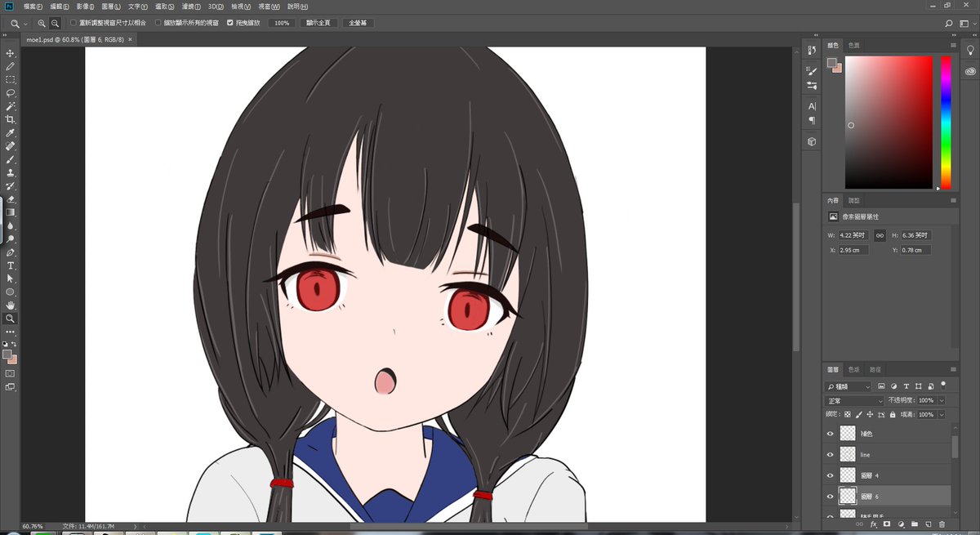
Task: Click the 顯示全頁 fit screen button
Action: click(318, 23)
